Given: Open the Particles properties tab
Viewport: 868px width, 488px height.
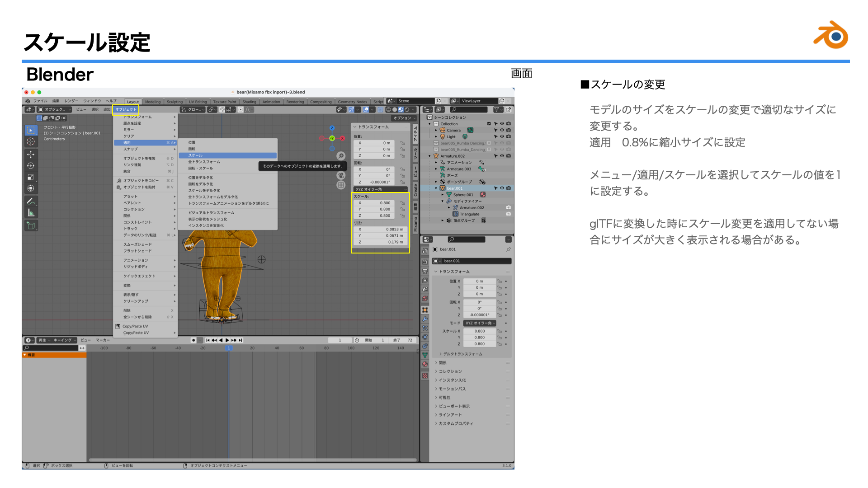Looking at the screenshot, I should click(425, 328).
